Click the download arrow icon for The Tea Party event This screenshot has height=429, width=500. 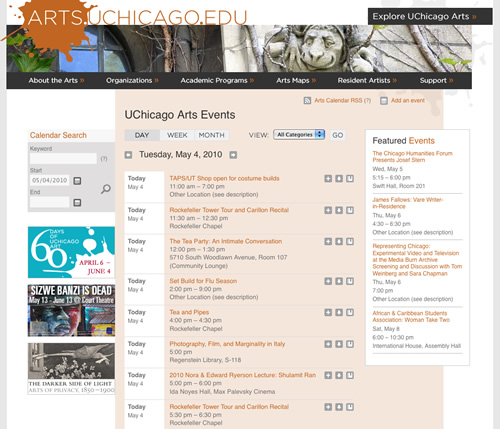click(x=339, y=241)
